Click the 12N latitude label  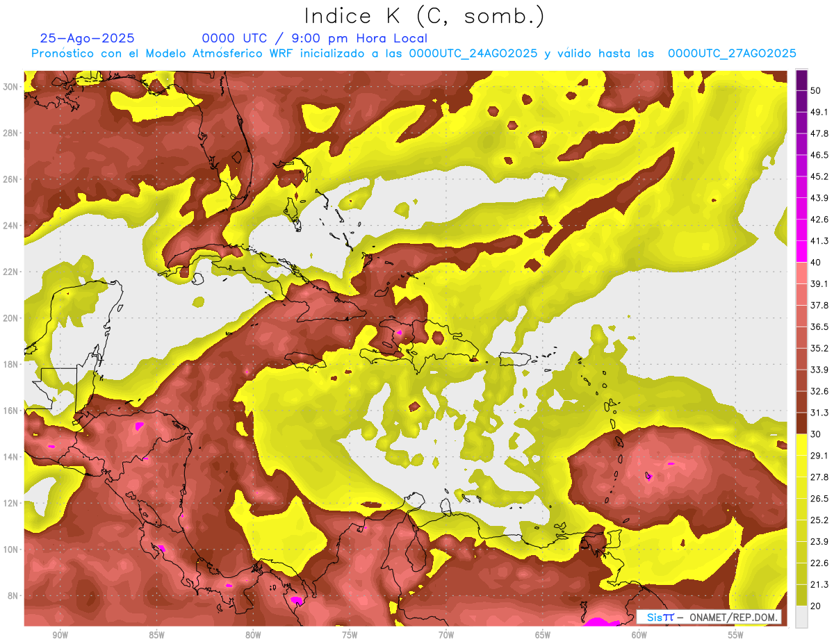(10, 503)
